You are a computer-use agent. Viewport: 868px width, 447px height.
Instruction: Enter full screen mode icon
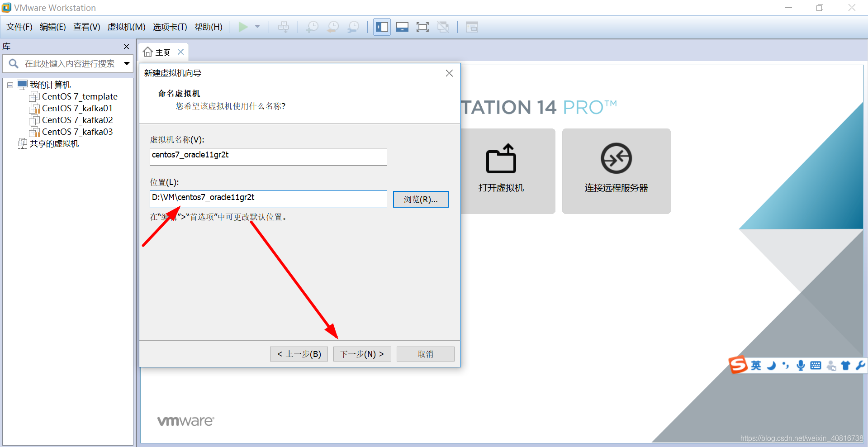(422, 27)
